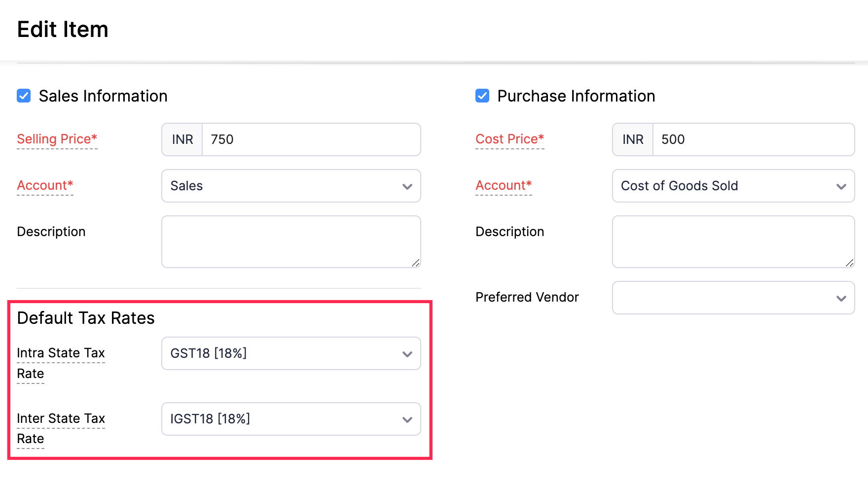This screenshot has width=868, height=483.
Task: Click the Default Tax Rates heading
Action: (x=85, y=318)
